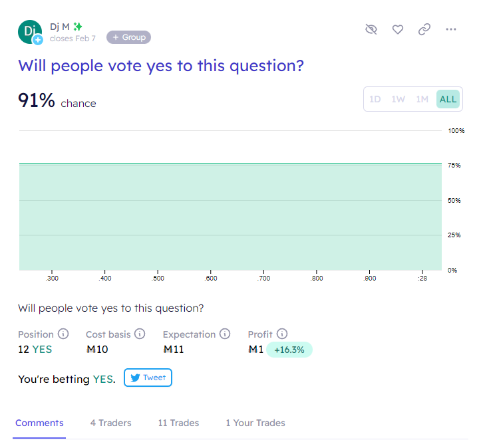
Task: Click the Cost basis info icon
Action: tap(140, 334)
